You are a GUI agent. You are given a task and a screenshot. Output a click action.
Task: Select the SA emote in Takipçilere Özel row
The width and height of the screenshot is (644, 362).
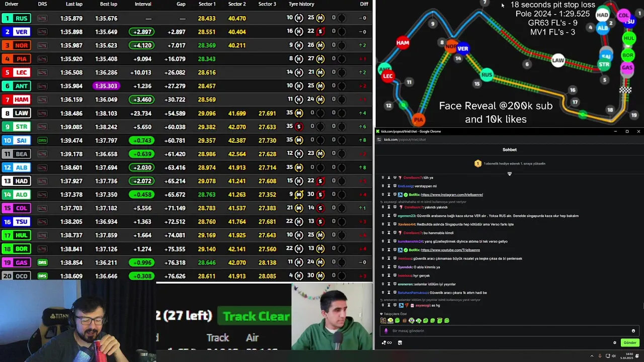pos(383,320)
